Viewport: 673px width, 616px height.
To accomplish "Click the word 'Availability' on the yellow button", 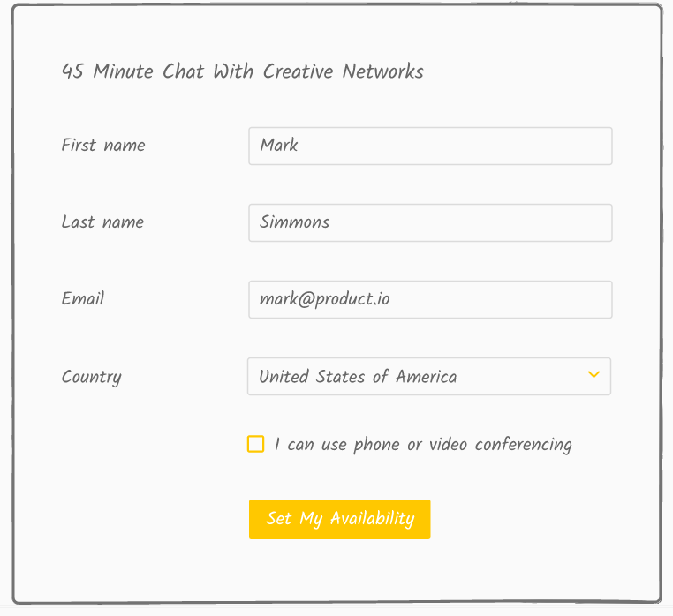I will coord(372,519).
